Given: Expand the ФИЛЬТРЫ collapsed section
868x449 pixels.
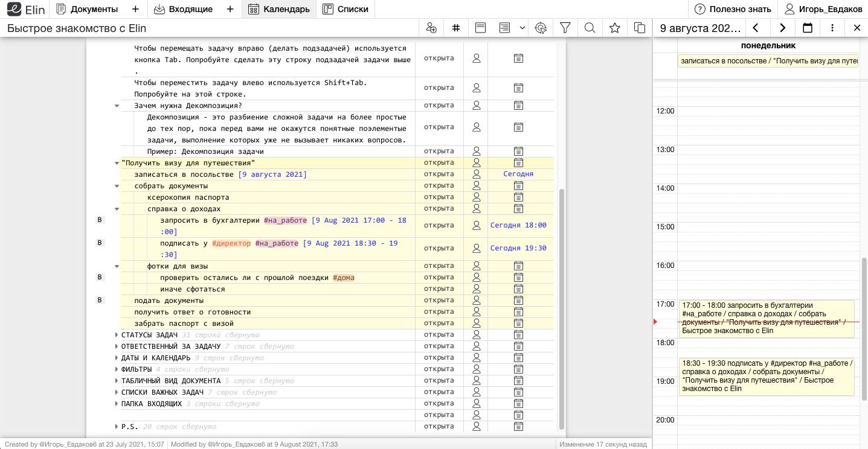Looking at the screenshot, I should point(117,369).
